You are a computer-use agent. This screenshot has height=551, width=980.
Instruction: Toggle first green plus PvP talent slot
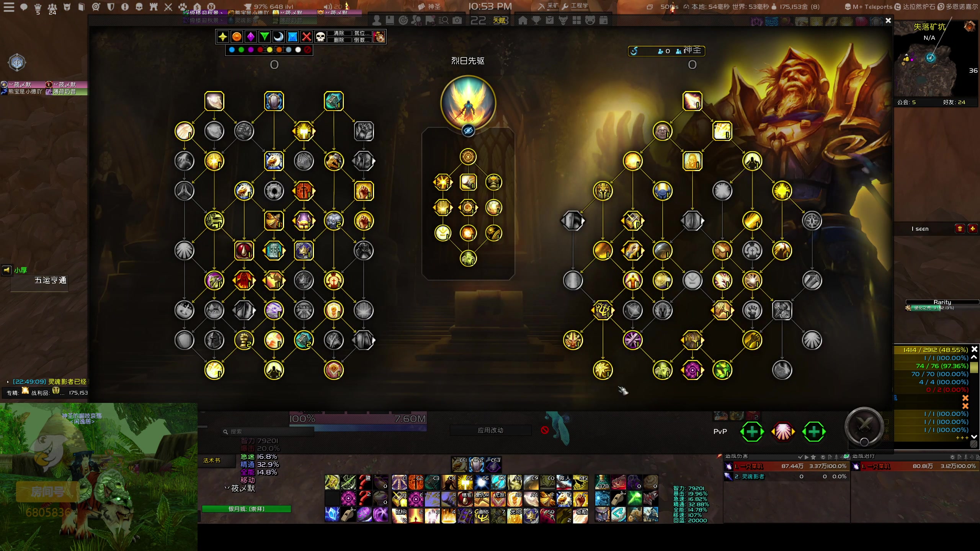(752, 432)
